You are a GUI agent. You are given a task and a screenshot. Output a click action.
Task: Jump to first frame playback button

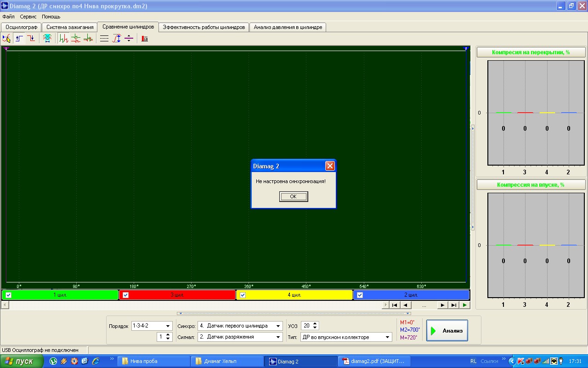click(395, 305)
